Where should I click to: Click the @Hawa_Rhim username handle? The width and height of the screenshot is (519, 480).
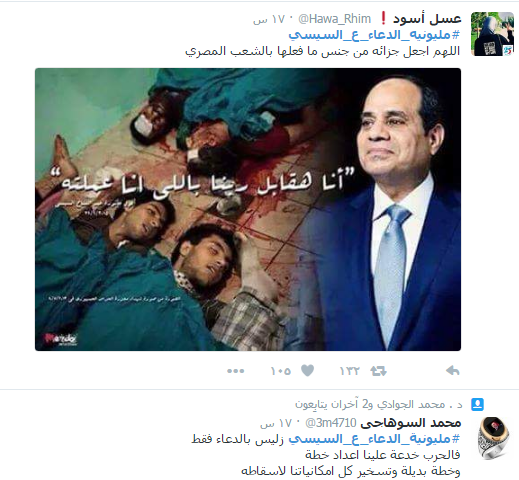click(334, 19)
